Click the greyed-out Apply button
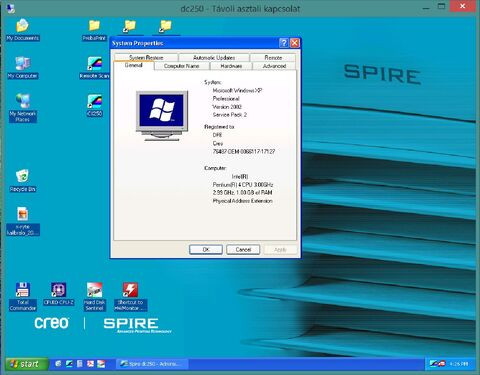This screenshot has width=480, height=375. tap(280, 249)
